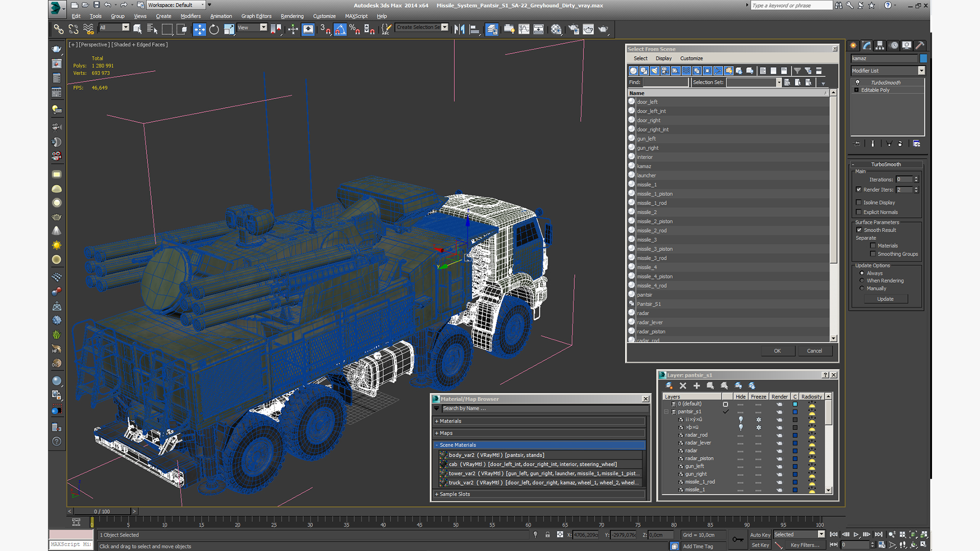The image size is (980, 551).
Task: Click Add Selected Objects plus icon
Action: 697,386
